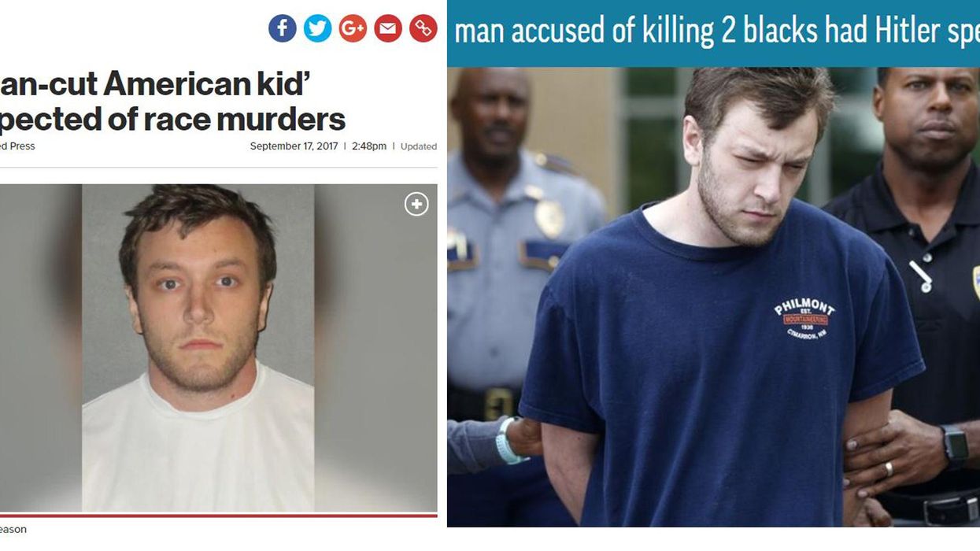The width and height of the screenshot is (980, 551).
Task: Expand the mugshot with the plus icon
Action: click(x=416, y=205)
